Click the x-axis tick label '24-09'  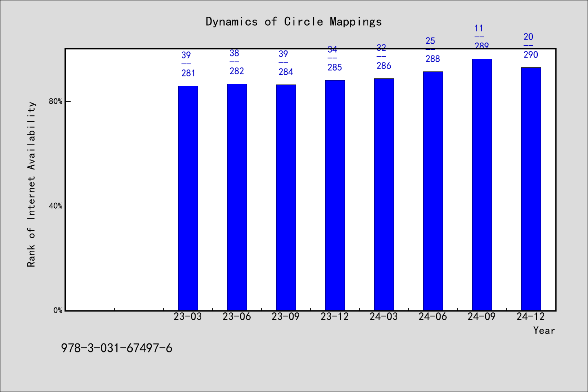click(x=482, y=316)
